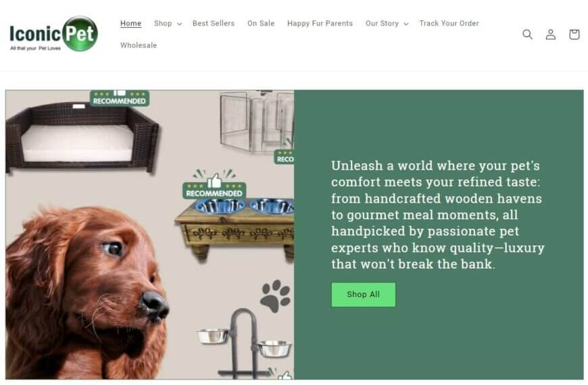The width and height of the screenshot is (588, 385).
Task: Open the On Sale page
Action: [261, 23]
